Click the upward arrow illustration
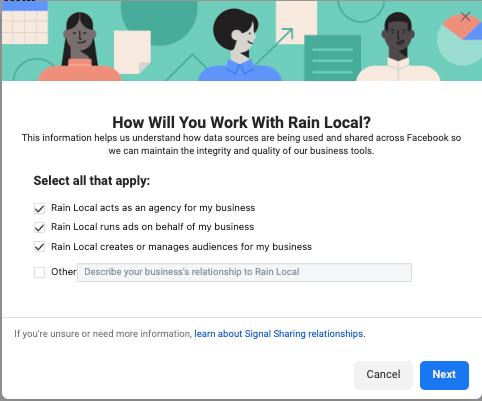Image resolution: width=482 pixels, height=401 pixels. tap(274, 47)
